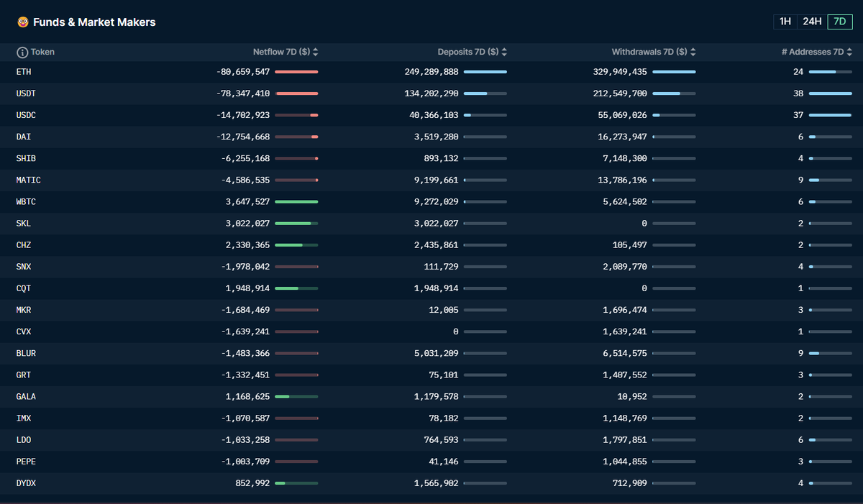Click the Funds & Market Makers emoji icon
The height and width of the screenshot is (504, 863).
[x=23, y=22]
